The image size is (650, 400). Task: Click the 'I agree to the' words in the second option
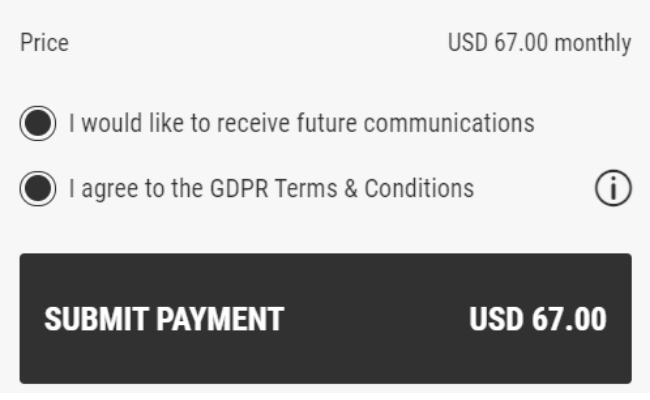pyautogui.click(x=136, y=189)
